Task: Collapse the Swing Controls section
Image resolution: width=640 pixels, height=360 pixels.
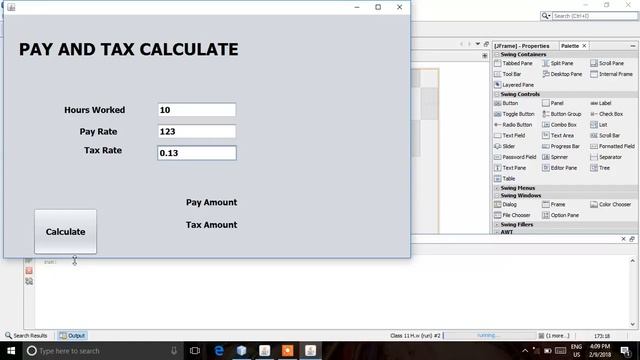Action: pos(497,94)
